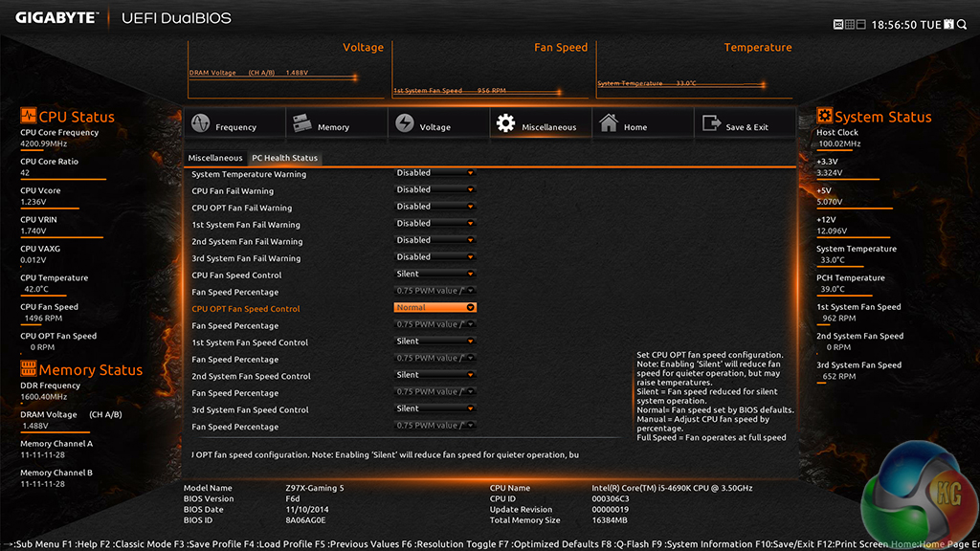980x551 pixels.
Task: Click the Save & Exit door icon
Action: [711, 124]
